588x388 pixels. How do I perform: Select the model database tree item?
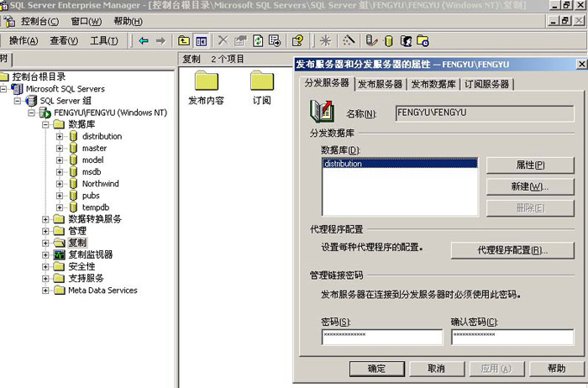pyautogui.click(x=92, y=160)
